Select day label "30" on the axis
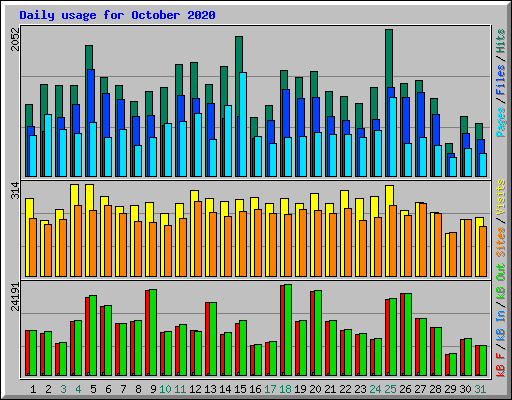Screen dimensions: 512x400 pyautogui.click(x=465, y=389)
